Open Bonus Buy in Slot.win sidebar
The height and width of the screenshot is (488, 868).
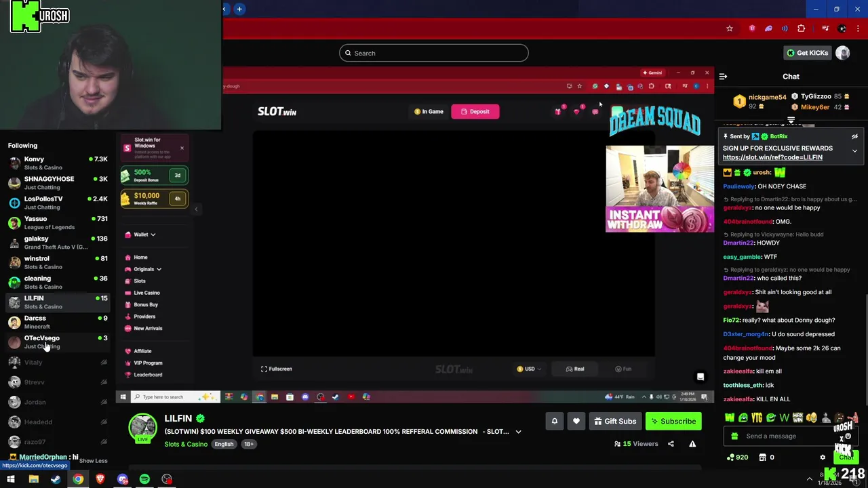[x=141, y=305]
